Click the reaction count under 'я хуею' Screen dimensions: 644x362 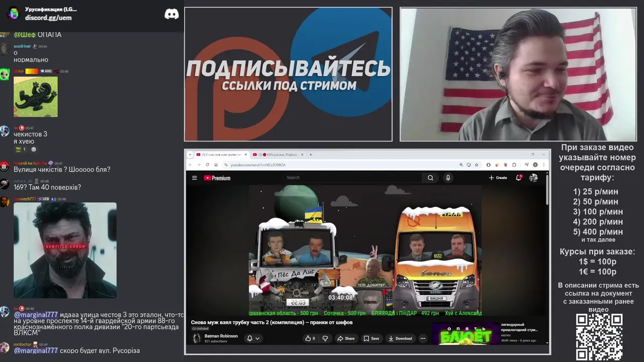(21, 149)
